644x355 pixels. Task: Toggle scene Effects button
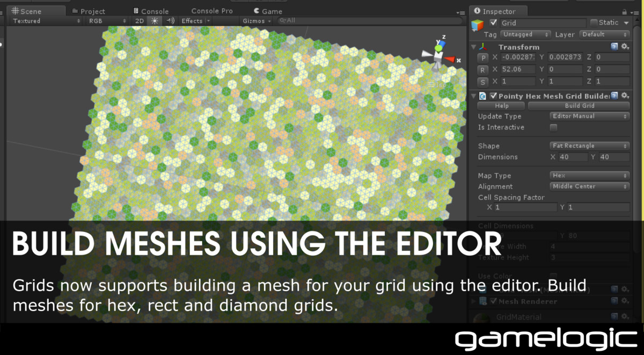tap(192, 21)
